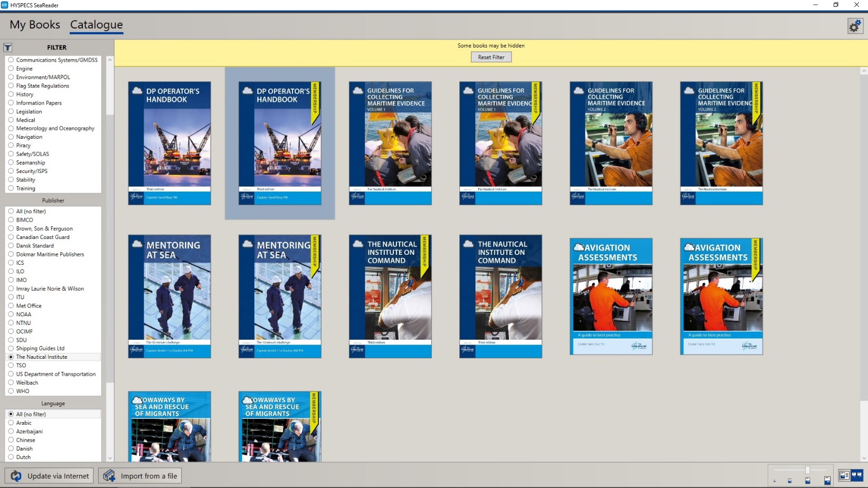This screenshot has width=868, height=488.
Task: Switch to detailed list view icon
Action: (x=844, y=475)
